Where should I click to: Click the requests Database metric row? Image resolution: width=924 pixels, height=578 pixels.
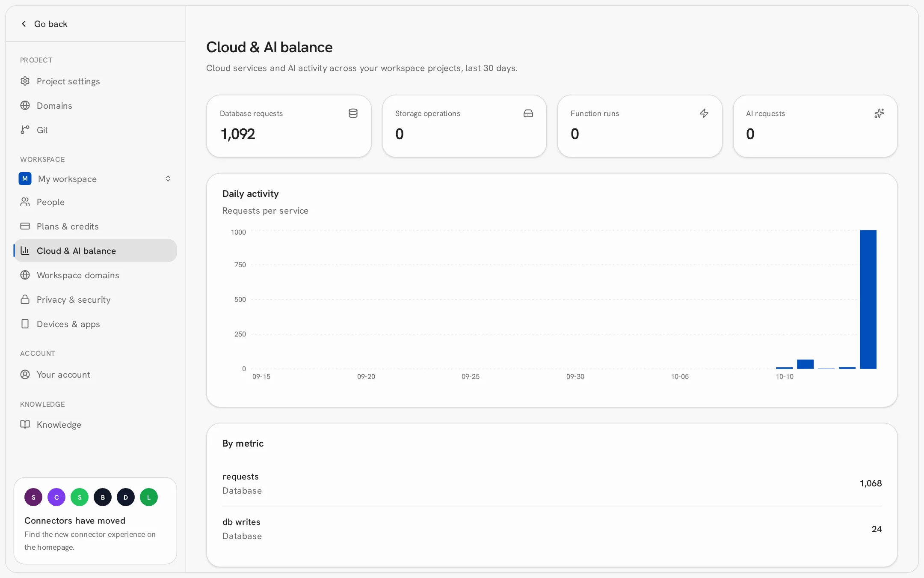(x=552, y=483)
